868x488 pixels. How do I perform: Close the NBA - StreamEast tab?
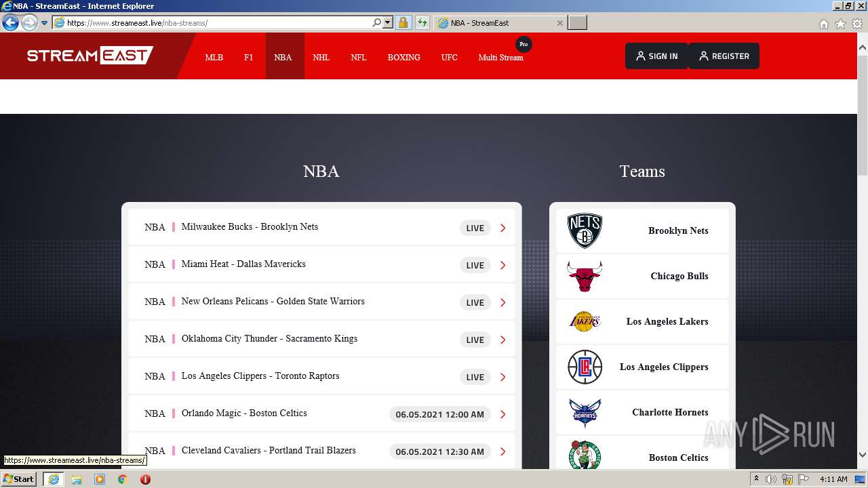coord(559,23)
